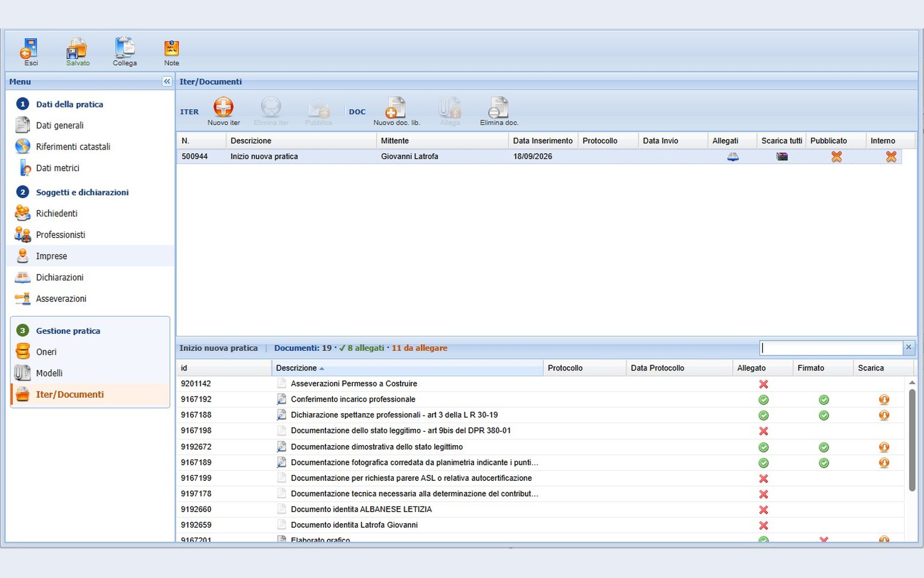
Task: Click the Esci exit icon
Action: point(30,49)
